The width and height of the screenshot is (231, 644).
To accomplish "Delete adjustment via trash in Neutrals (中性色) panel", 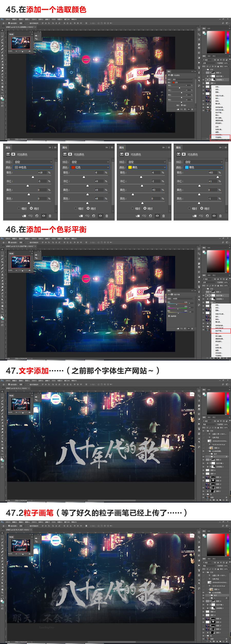I will 50,216.
